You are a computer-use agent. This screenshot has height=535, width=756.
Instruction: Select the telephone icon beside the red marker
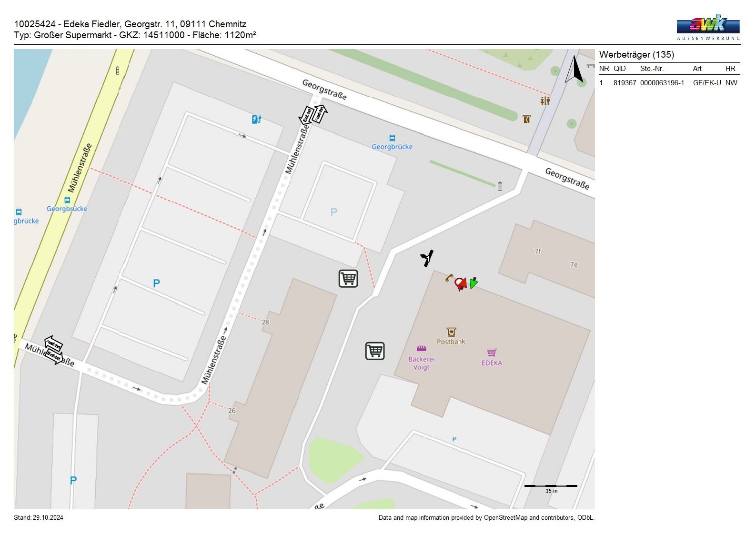[x=449, y=277]
